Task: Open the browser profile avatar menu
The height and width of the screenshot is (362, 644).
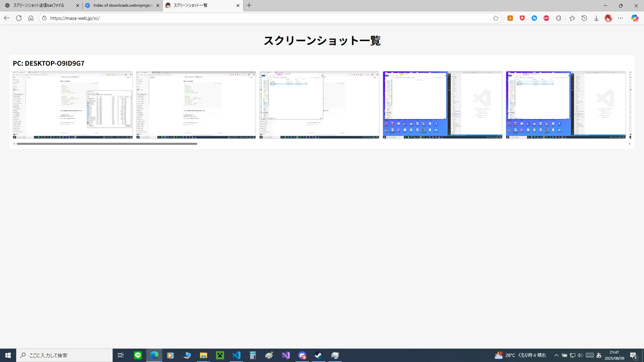Action: 608,18
